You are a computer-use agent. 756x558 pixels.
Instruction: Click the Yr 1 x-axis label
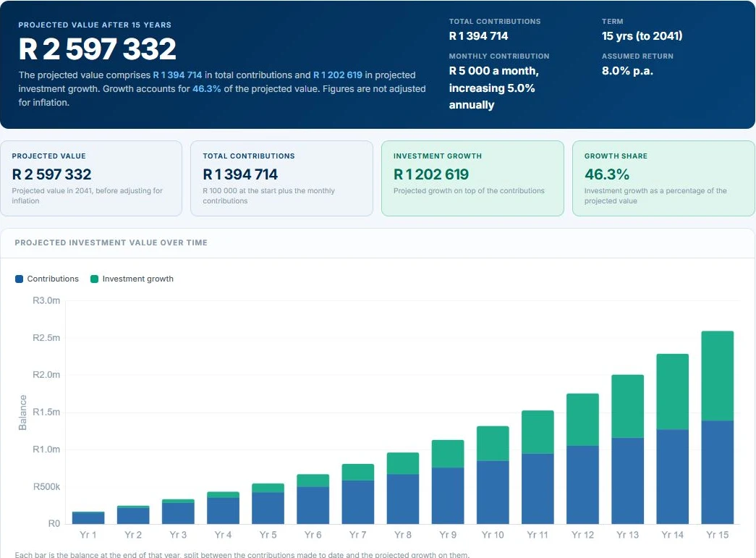[88, 535]
